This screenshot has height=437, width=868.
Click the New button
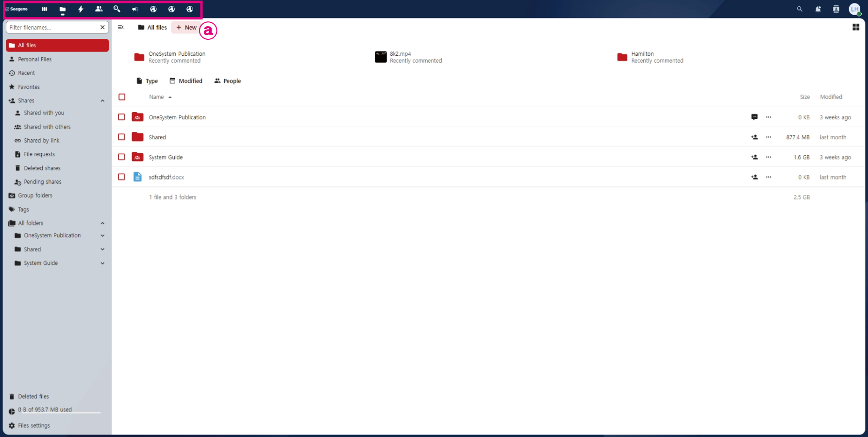[186, 28]
